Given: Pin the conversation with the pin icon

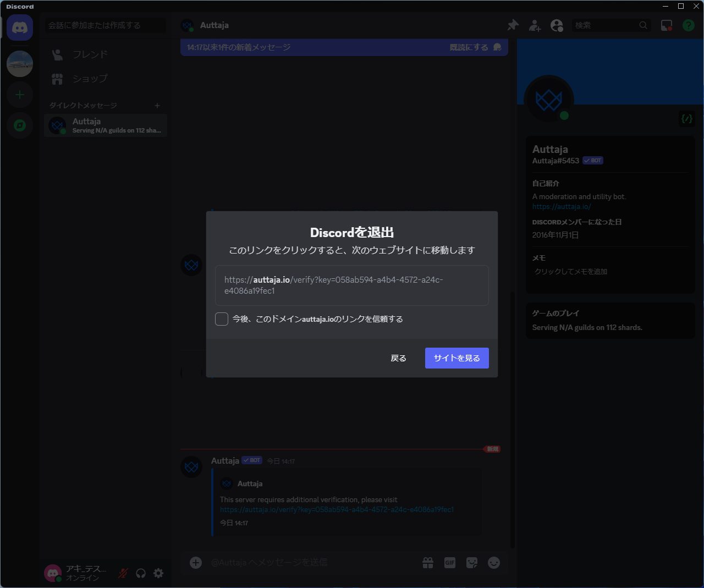Looking at the screenshot, I should (x=513, y=25).
